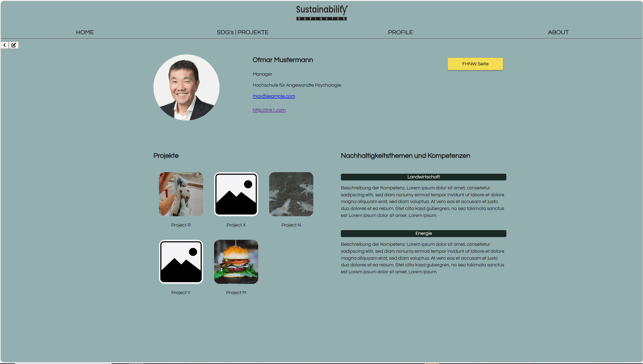The image size is (643, 364).
Task: Click Otmar Mustermann's profile photo
Action: [186, 88]
